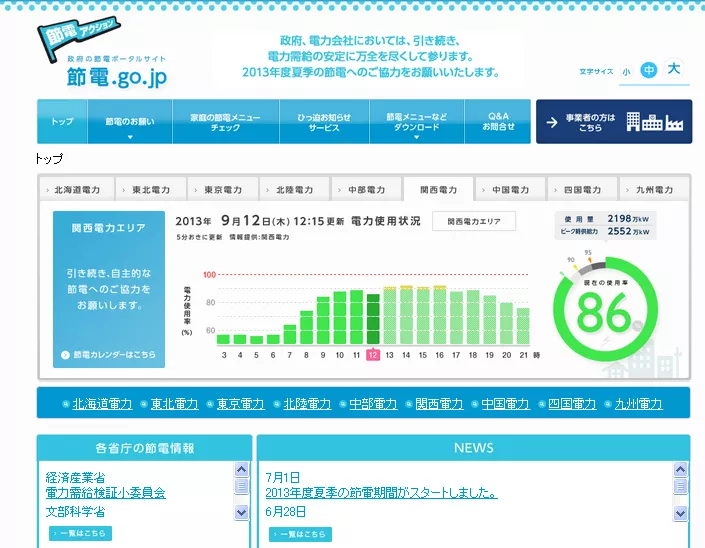Click scroll down arrow in NEWS panel
The image size is (705, 548).
pyautogui.click(x=680, y=512)
